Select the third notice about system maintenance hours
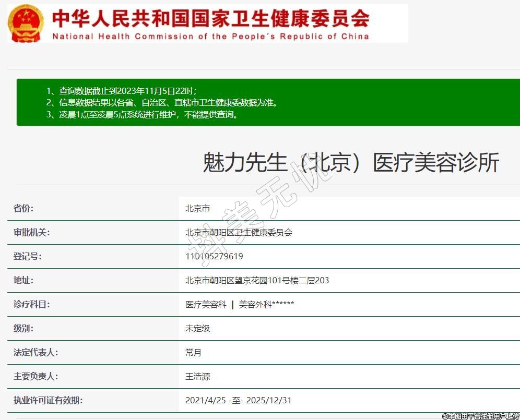 coord(143,115)
